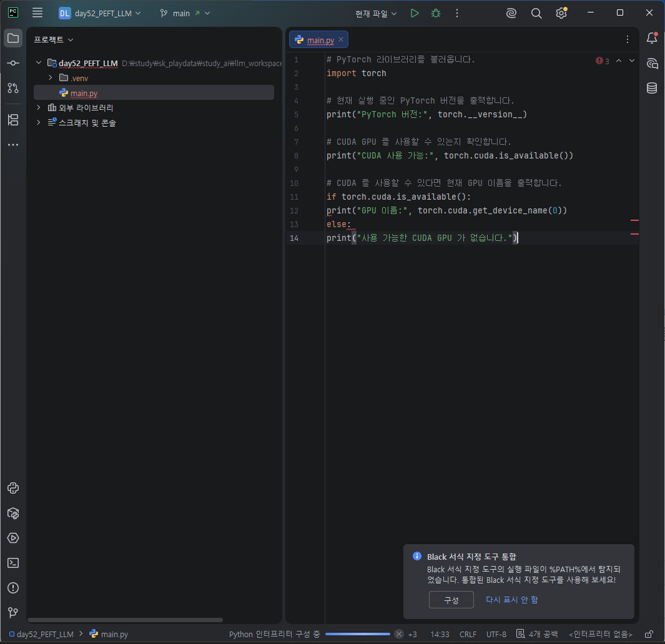This screenshot has height=644, width=665.
Task: Click line 13 error stripe marker
Action: click(x=634, y=220)
